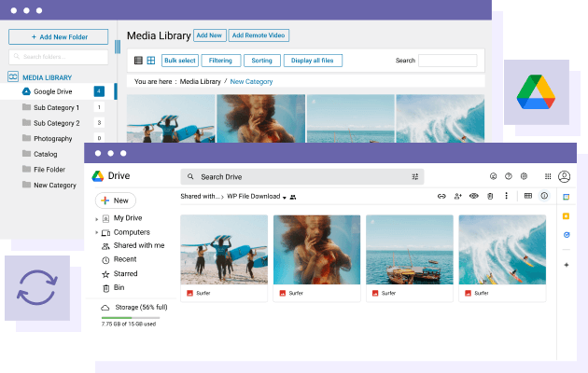Open the Drive settings gear
Image resolution: width=588 pixels, height=373 pixels.
click(524, 176)
